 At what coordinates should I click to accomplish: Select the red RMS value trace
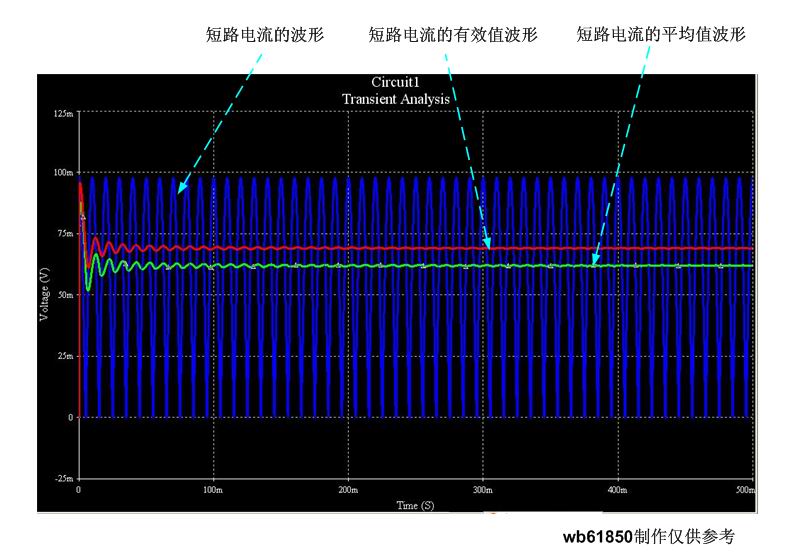[x=300, y=248]
